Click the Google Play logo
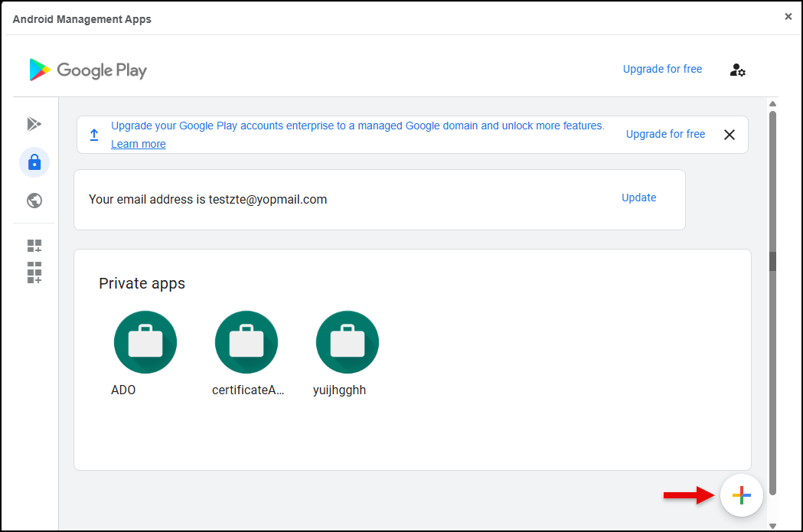The image size is (803, 532). tap(88, 70)
